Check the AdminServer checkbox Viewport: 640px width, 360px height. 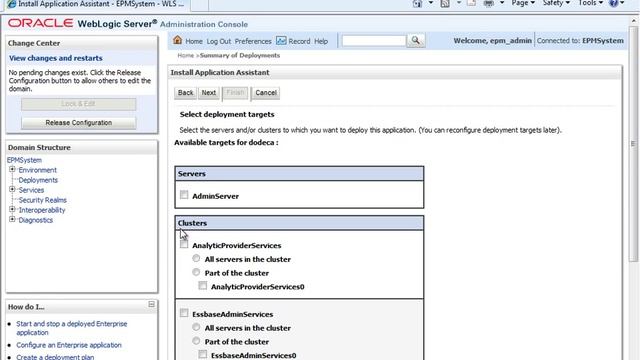(184, 195)
